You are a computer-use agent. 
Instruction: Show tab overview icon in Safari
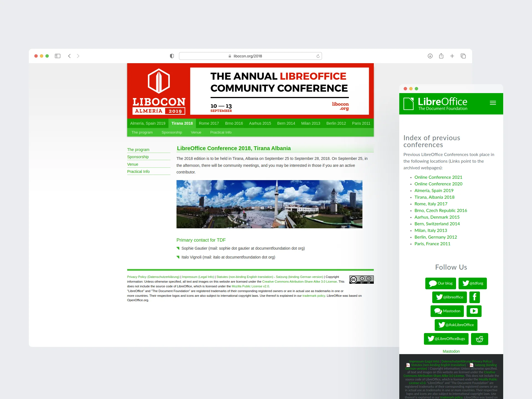click(x=463, y=56)
